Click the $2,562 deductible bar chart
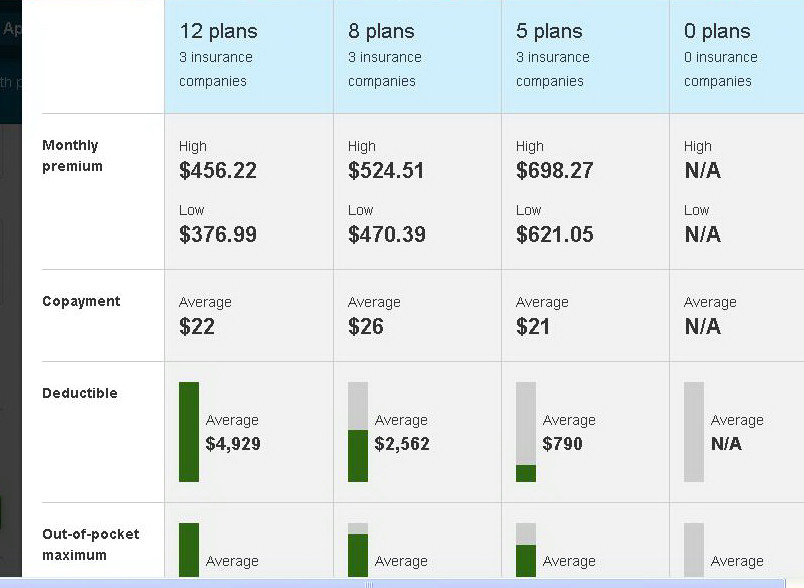This screenshot has width=804, height=588. [x=358, y=432]
